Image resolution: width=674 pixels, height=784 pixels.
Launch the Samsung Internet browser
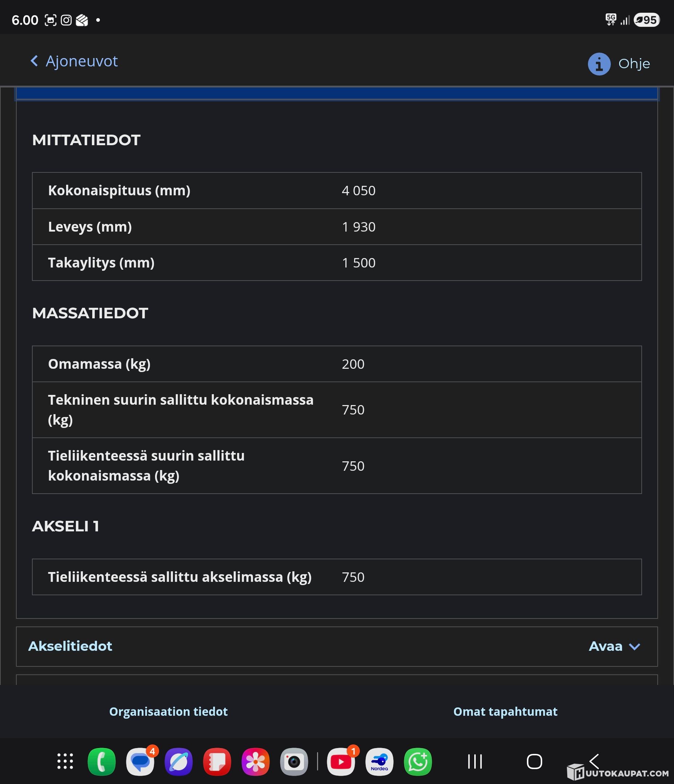click(x=179, y=761)
